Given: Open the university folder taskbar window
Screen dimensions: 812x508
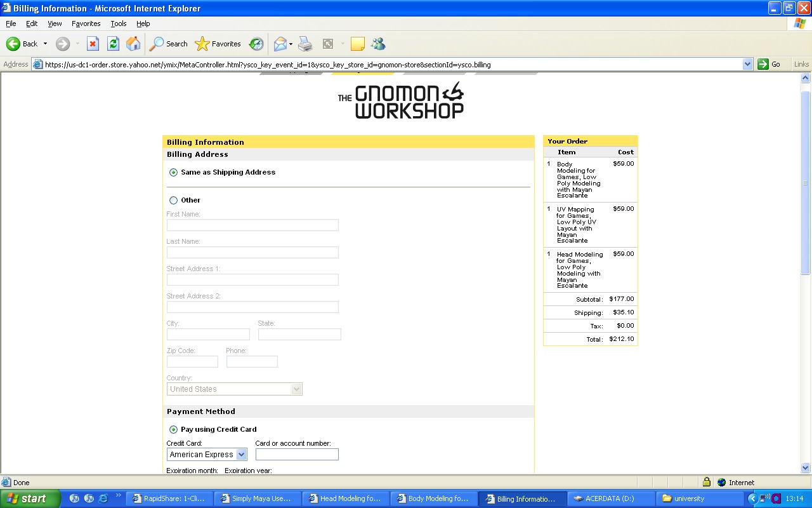Looking at the screenshot, I should click(x=698, y=498).
